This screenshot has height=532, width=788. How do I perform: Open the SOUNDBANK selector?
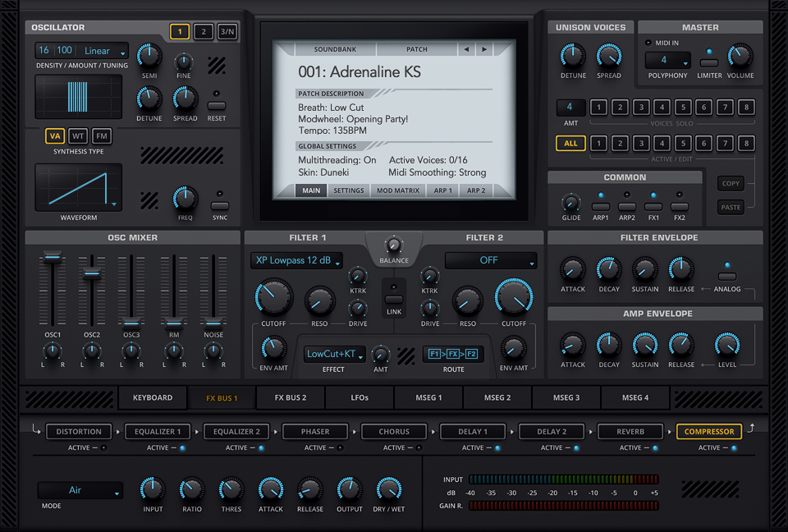pyautogui.click(x=335, y=49)
